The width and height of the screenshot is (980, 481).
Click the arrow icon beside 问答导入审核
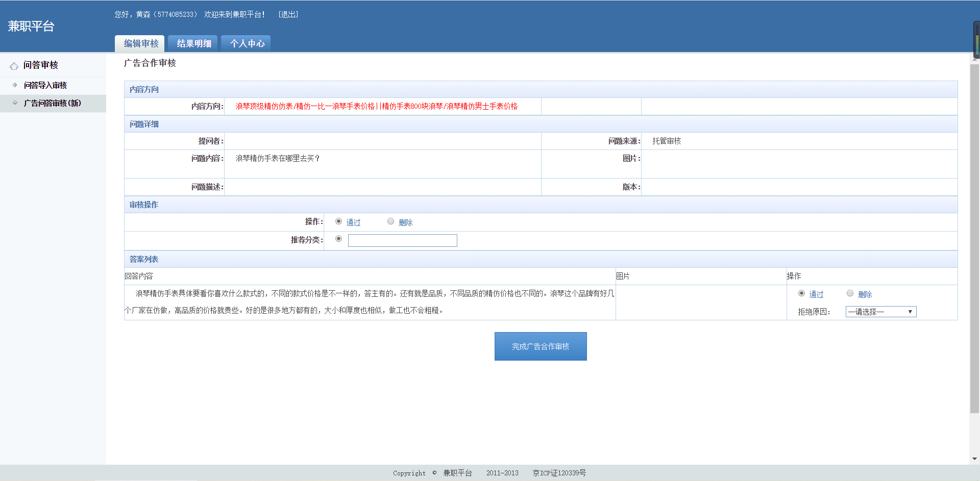click(x=15, y=85)
